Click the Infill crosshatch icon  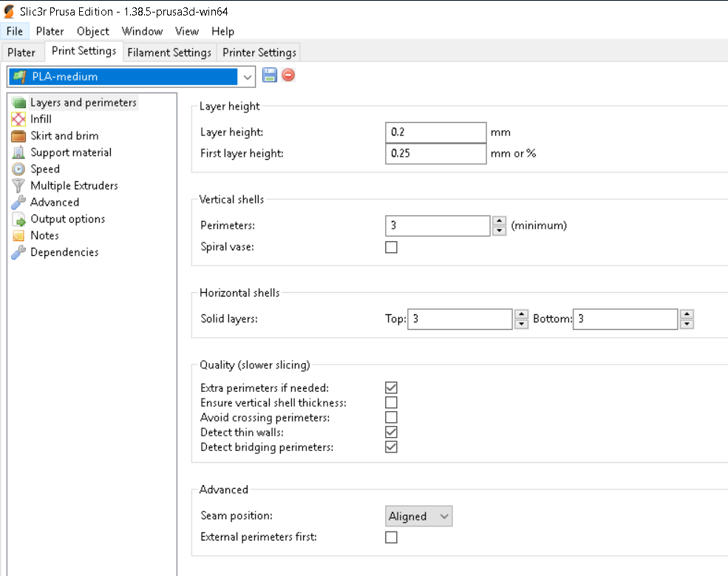[18, 119]
